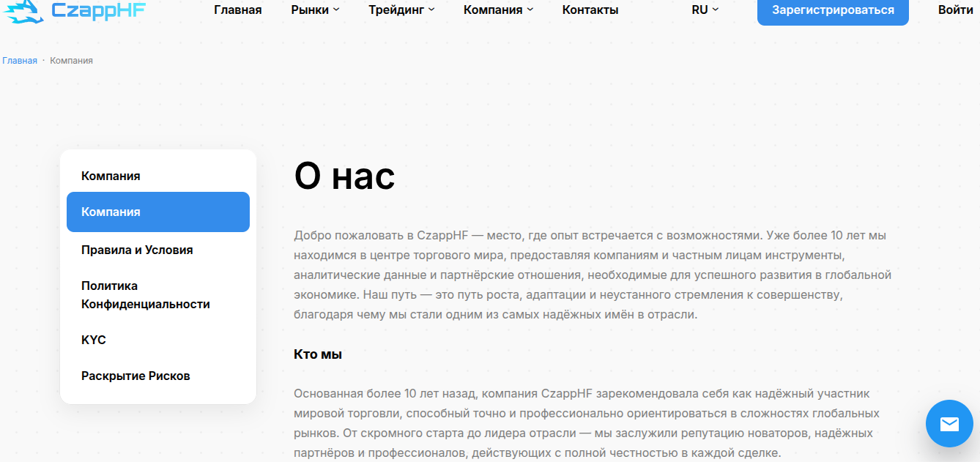The image size is (980, 462).
Task: Click the Кто мы subheading
Action: 318,354
